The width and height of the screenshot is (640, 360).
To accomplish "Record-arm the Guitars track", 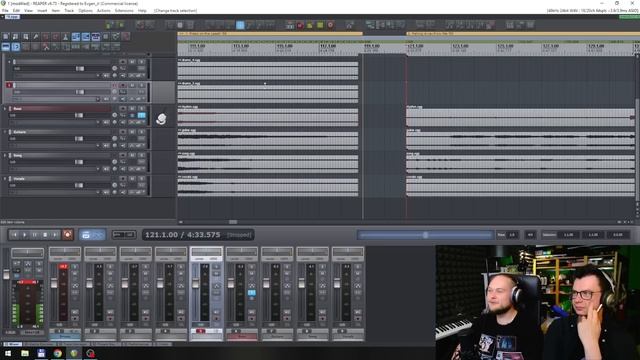I will [122, 132].
